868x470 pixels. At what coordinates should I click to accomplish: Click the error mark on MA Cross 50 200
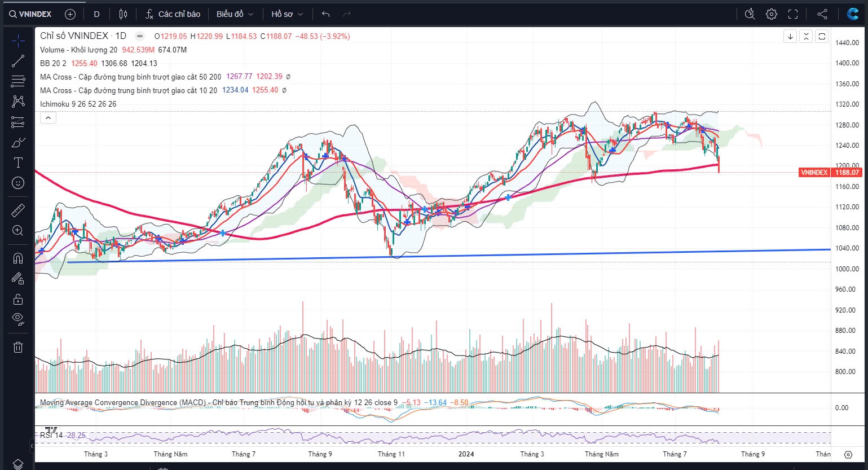tap(288, 77)
